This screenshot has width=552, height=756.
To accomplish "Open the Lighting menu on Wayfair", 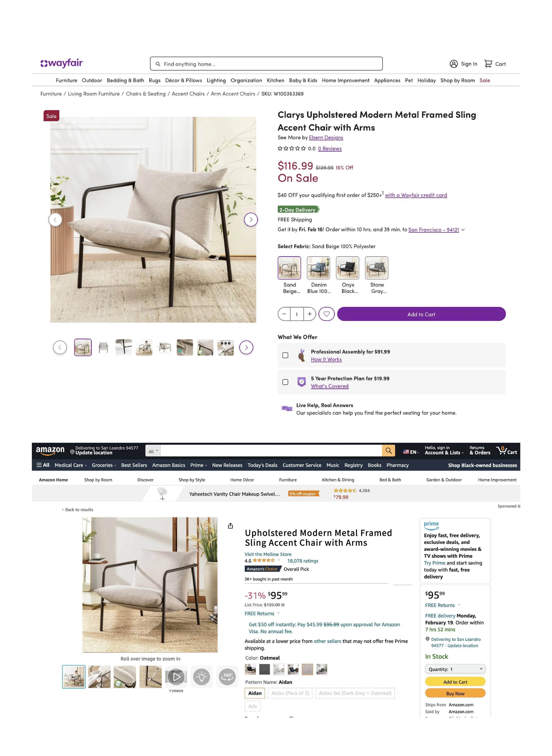I will pyautogui.click(x=216, y=81).
